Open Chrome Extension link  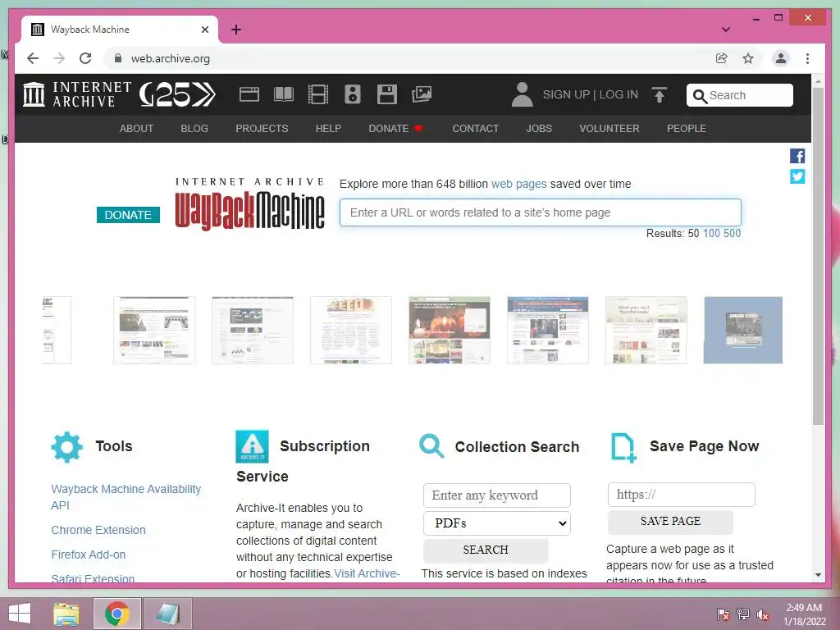98,530
